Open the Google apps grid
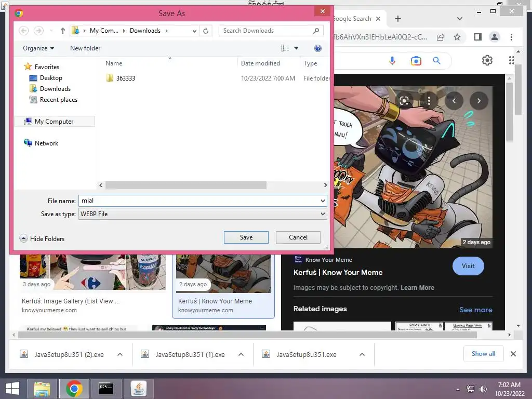Viewport: 532px width, 399px height. 511,60
